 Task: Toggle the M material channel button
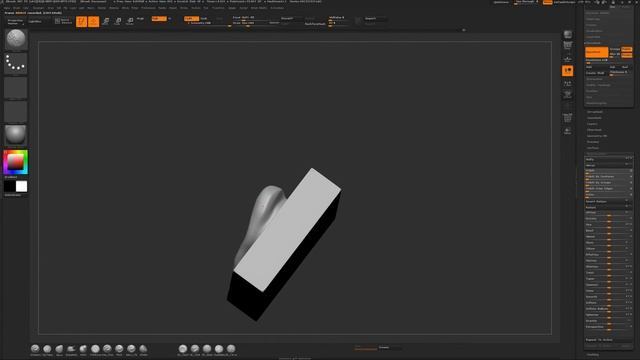click(x=169, y=18)
